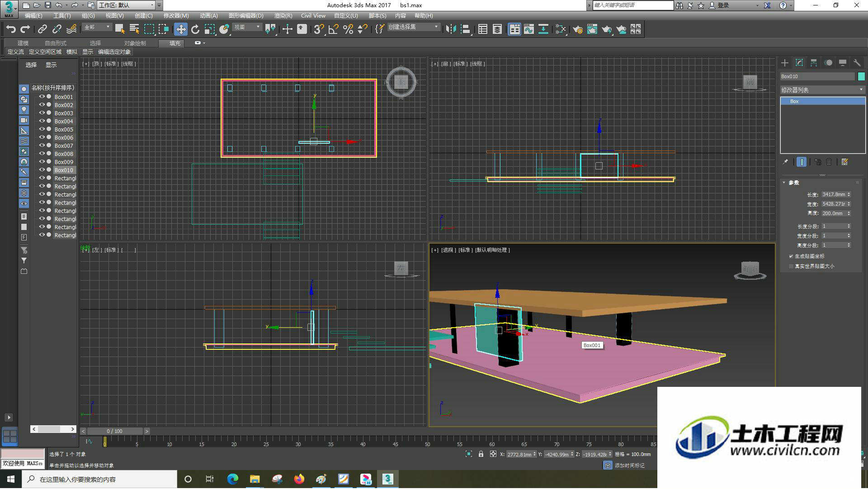Open the Display panel tab
The image size is (868, 489).
[843, 63]
